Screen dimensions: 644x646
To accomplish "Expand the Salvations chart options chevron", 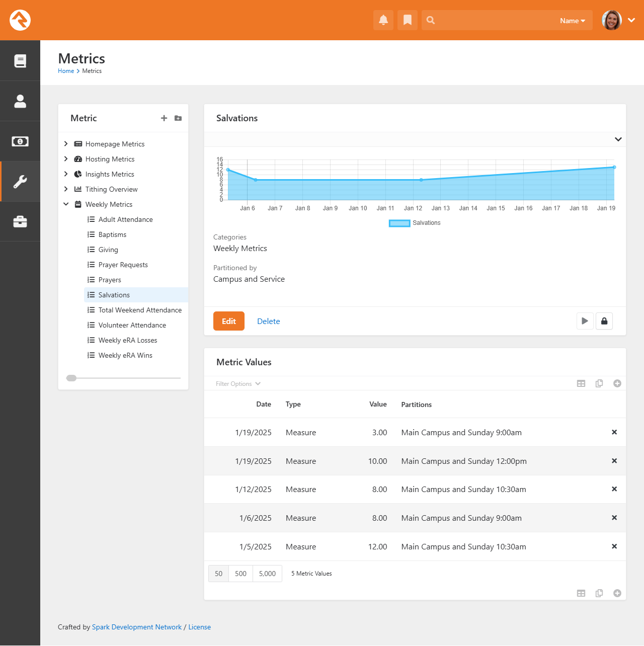I will tap(618, 139).
